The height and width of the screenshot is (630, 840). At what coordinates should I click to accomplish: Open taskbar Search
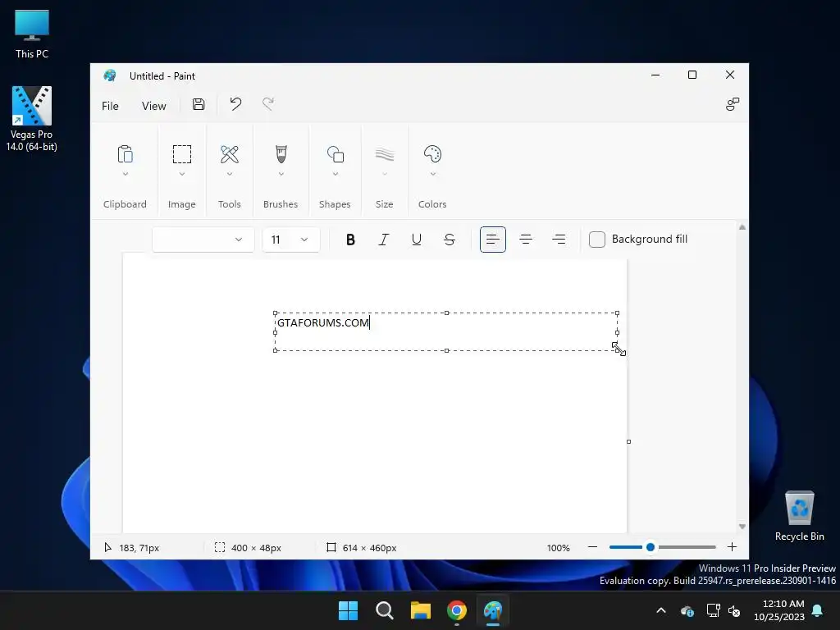point(384,610)
